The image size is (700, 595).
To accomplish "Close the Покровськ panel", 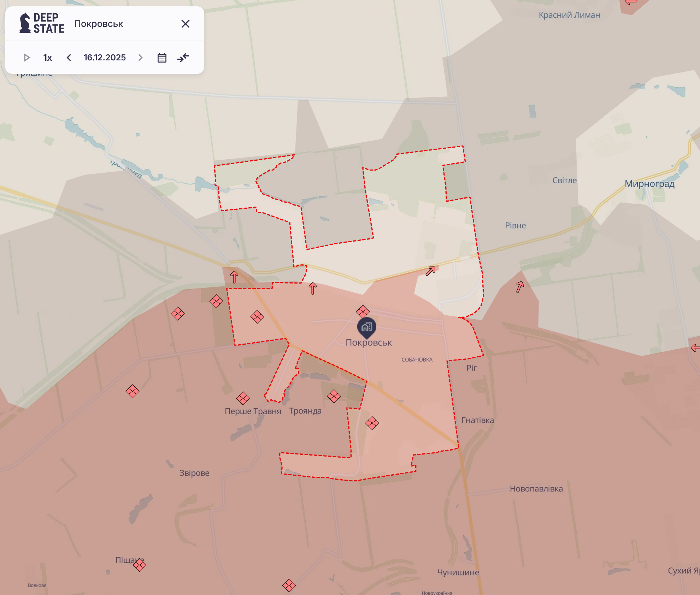I will pyautogui.click(x=186, y=24).
